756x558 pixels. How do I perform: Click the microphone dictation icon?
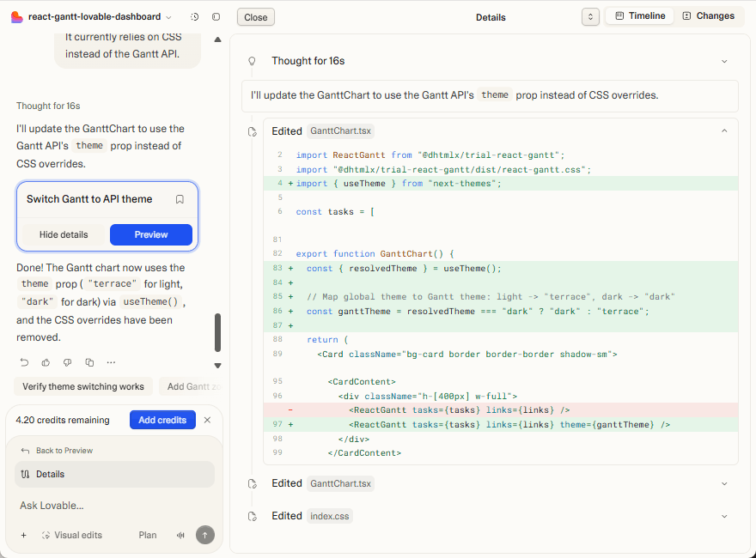point(181,535)
